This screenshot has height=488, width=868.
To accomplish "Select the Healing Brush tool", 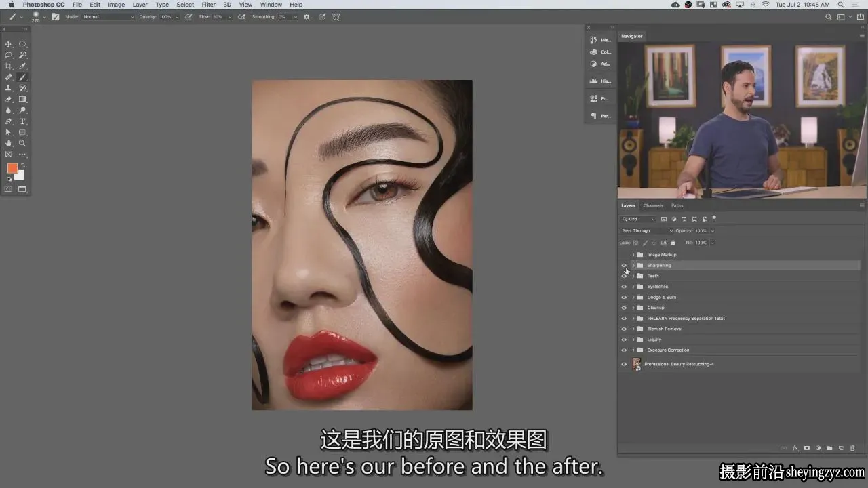I will (x=9, y=77).
